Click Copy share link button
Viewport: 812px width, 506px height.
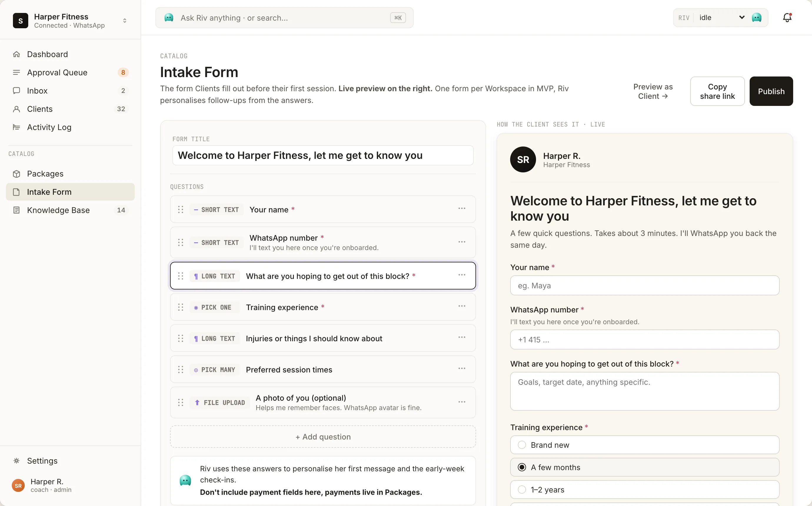tap(717, 91)
